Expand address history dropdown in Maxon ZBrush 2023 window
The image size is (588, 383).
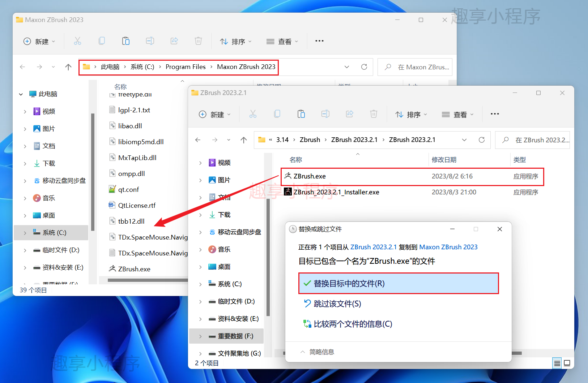point(347,67)
